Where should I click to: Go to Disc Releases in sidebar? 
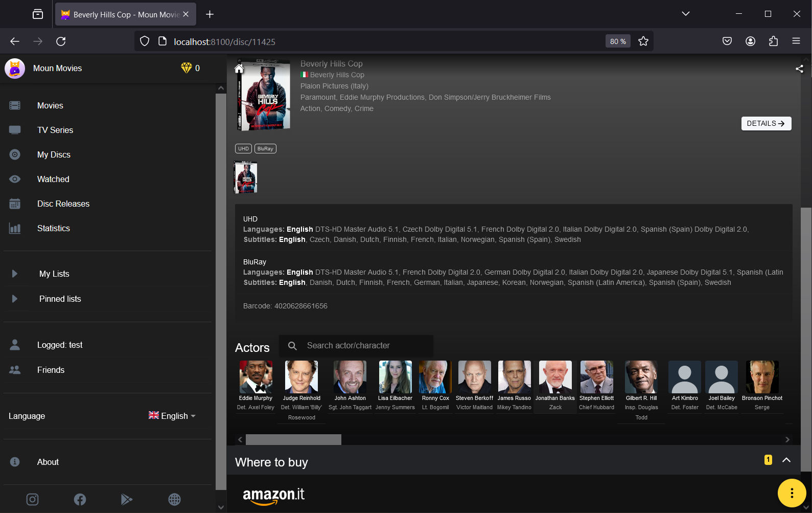click(63, 204)
